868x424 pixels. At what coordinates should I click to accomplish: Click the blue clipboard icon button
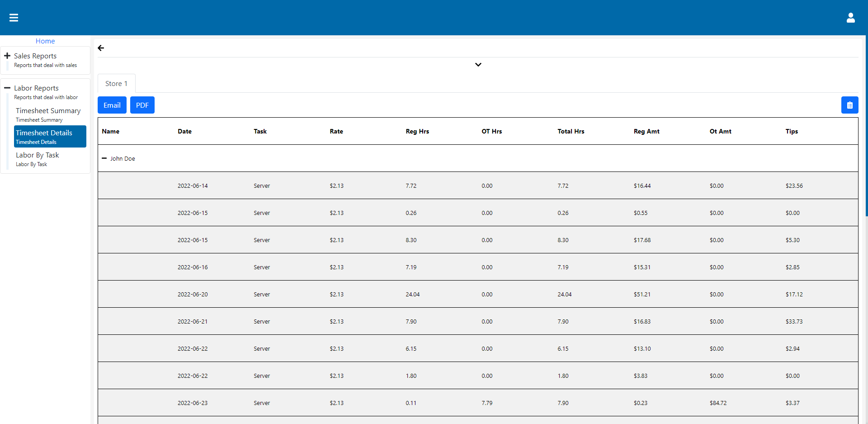tap(849, 105)
